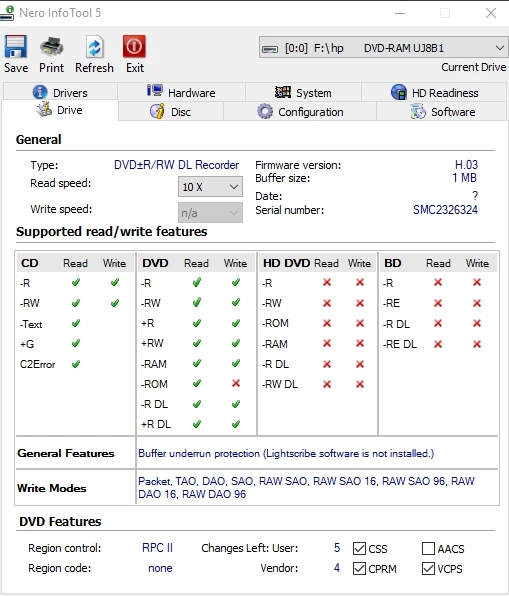This screenshot has height=596, width=509.
Task: Expand the Current Drive dropdown
Action: tap(383, 48)
